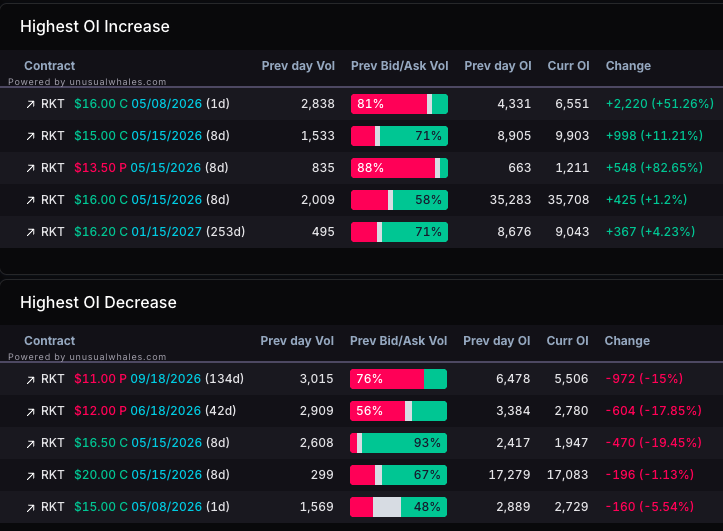Select the 2,838 prev day volume cell
The height and width of the screenshot is (531, 723).
pos(318,104)
